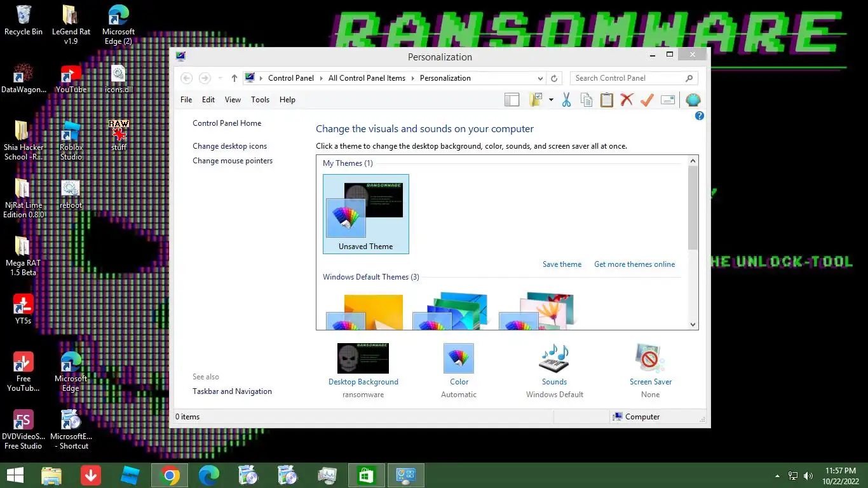The width and height of the screenshot is (868, 488).
Task: Click Change mouse pointers link
Action: pyautogui.click(x=233, y=161)
